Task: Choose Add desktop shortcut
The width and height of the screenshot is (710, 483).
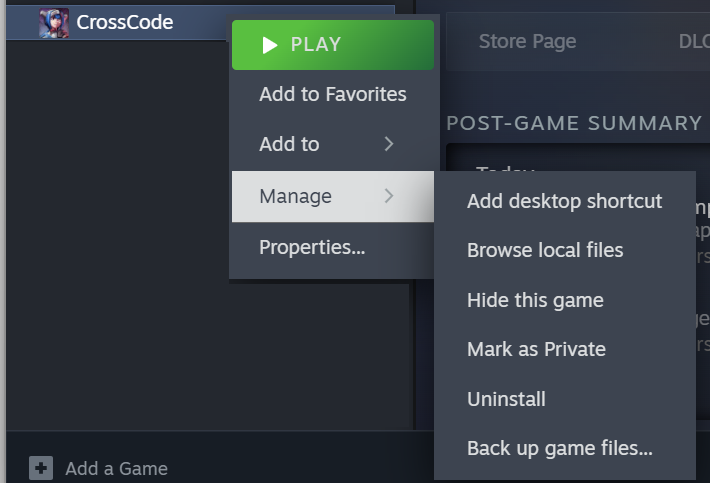Action: (564, 201)
